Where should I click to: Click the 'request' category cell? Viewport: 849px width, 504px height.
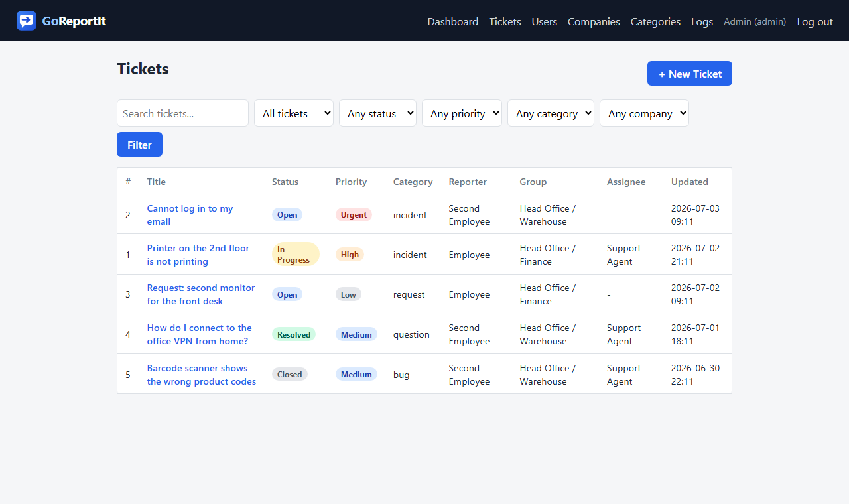coord(409,294)
